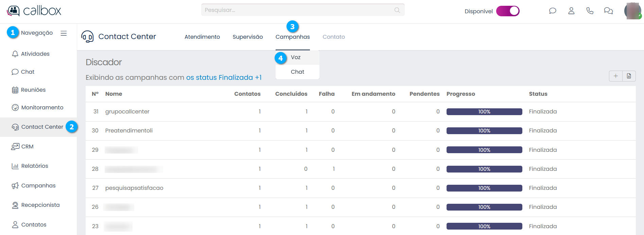Image resolution: width=644 pixels, height=235 pixels.
Task: Select Voz from Campanhas dropdown
Action: 296,57
